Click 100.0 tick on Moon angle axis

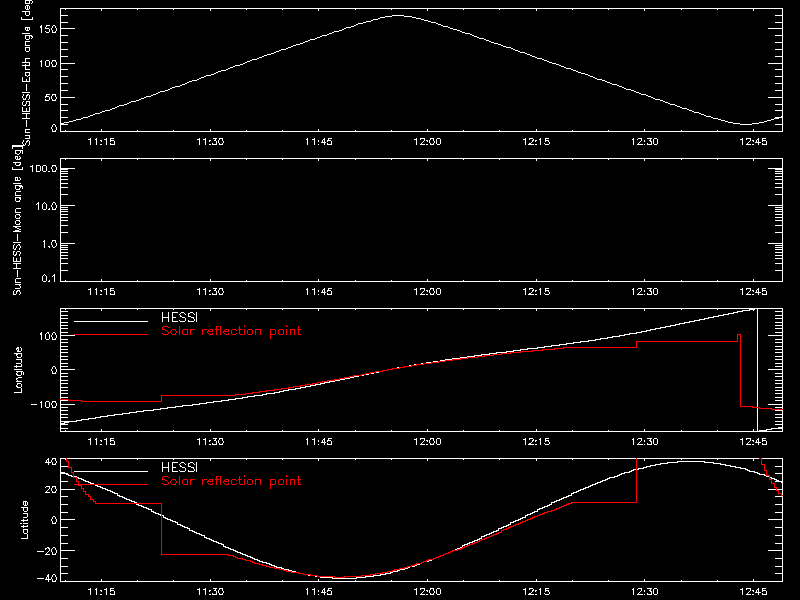43,168
